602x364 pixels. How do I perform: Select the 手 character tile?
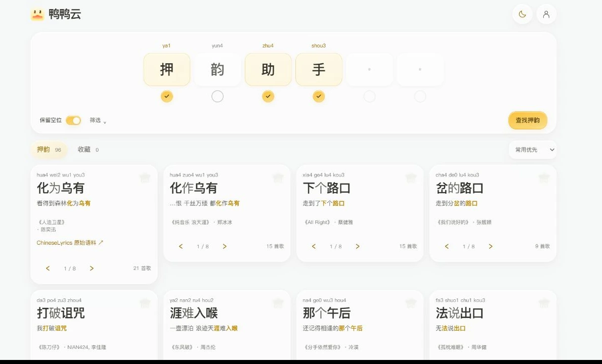click(x=319, y=69)
